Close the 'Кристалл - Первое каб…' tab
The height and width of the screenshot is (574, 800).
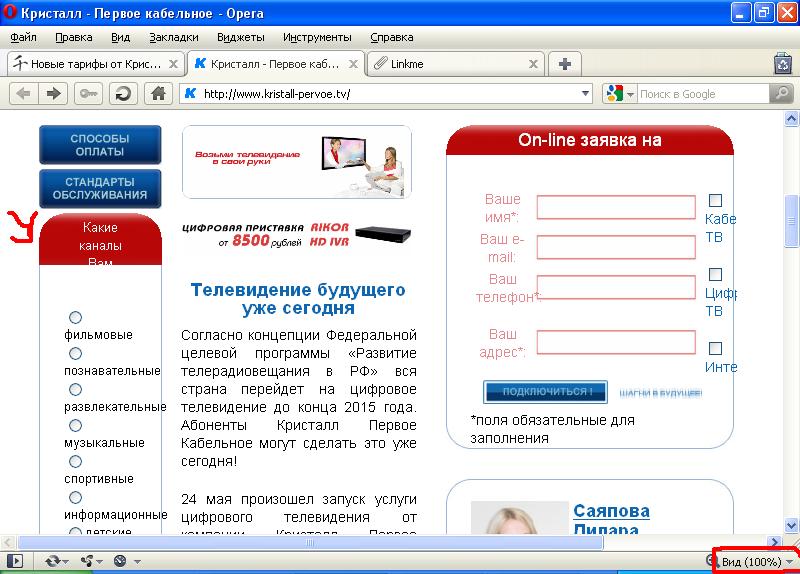coord(353,64)
